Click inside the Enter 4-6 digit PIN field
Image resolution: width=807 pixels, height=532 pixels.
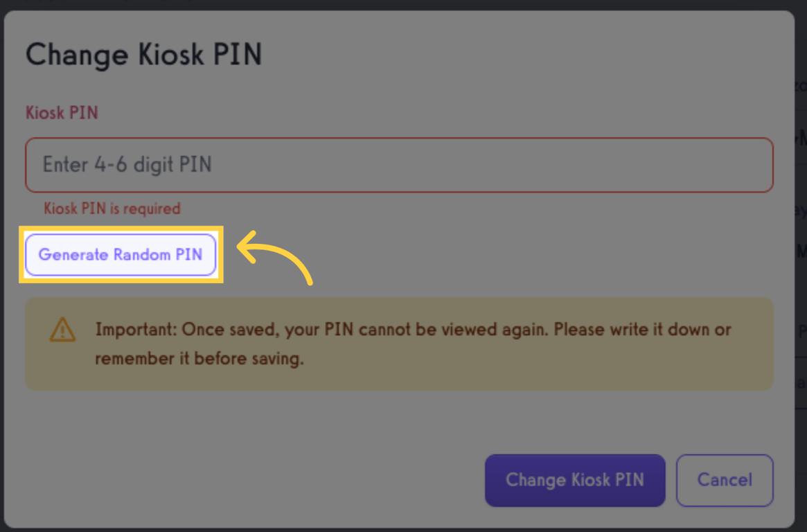(399, 165)
